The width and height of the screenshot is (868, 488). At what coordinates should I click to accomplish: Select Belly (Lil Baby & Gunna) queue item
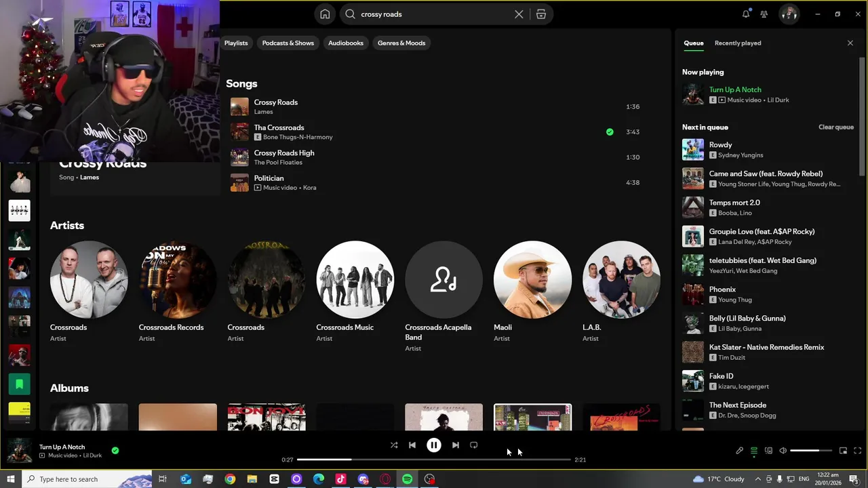769,323
